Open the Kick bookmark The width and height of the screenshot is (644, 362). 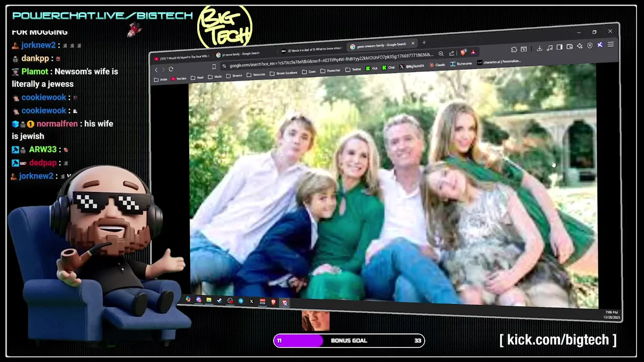[372, 68]
